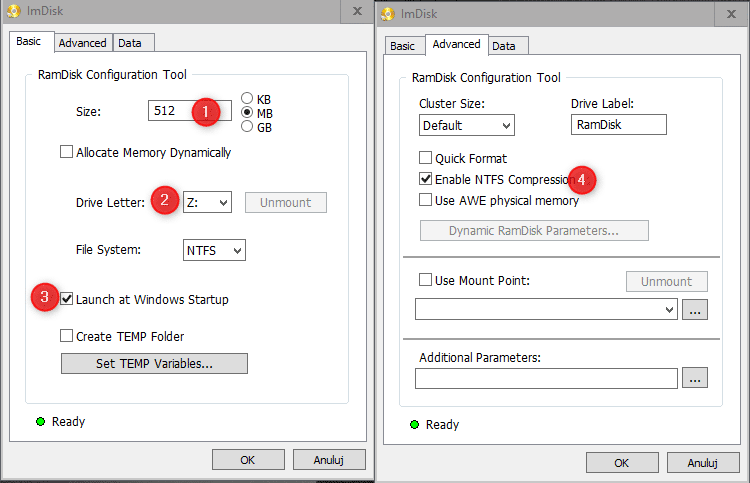
Task: Click the ImDisk icon in the left window title bar
Action: click(14, 11)
